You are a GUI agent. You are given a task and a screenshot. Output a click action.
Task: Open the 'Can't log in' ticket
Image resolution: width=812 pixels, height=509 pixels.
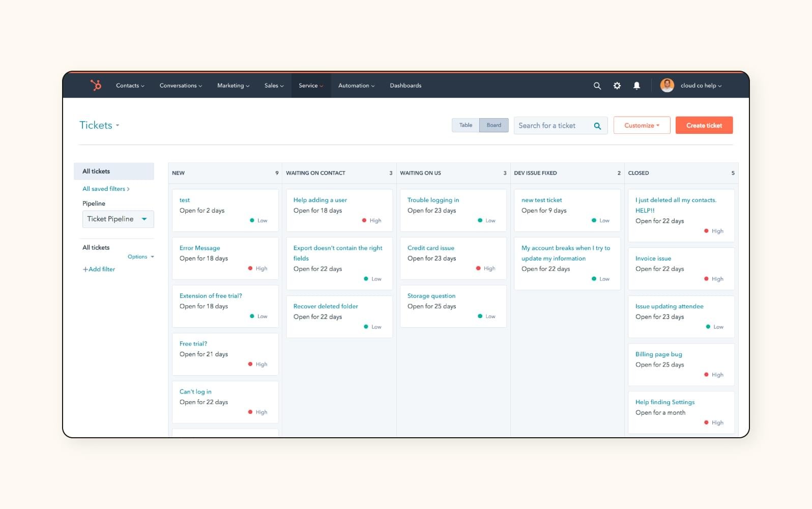(x=195, y=391)
